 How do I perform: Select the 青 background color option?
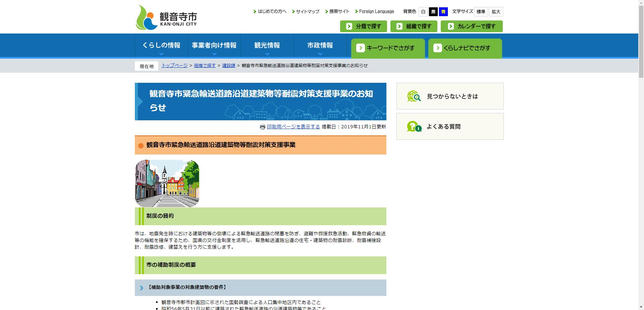tap(443, 12)
